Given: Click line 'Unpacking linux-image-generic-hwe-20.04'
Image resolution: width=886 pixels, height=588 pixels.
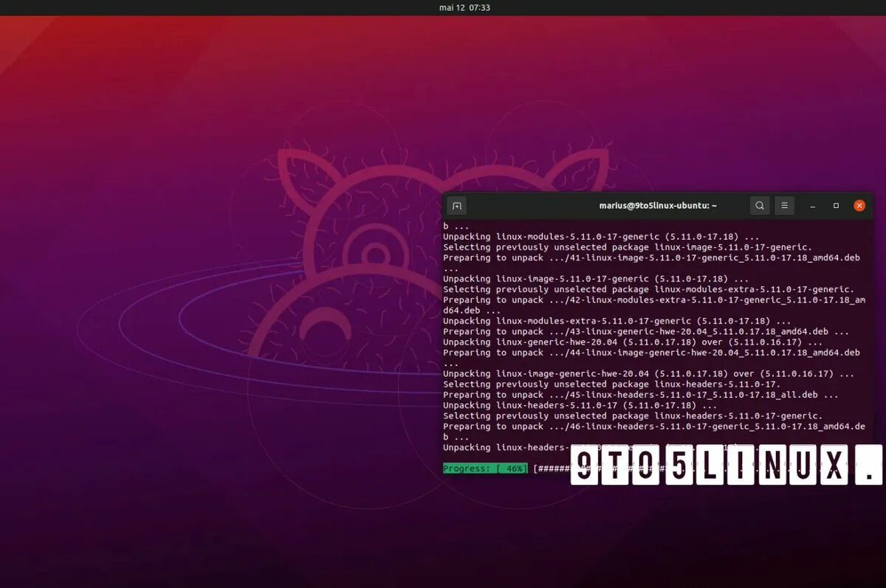Looking at the screenshot, I should click(x=649, y=374).
